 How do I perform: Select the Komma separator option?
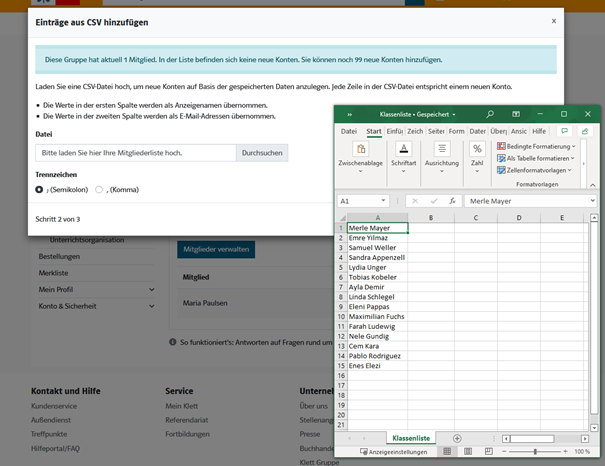pyautogui.click(x=98, y=189)
